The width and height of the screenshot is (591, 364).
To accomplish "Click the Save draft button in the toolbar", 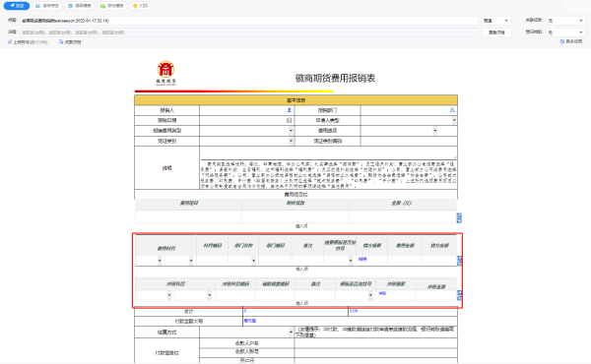I will click(47, 6).
